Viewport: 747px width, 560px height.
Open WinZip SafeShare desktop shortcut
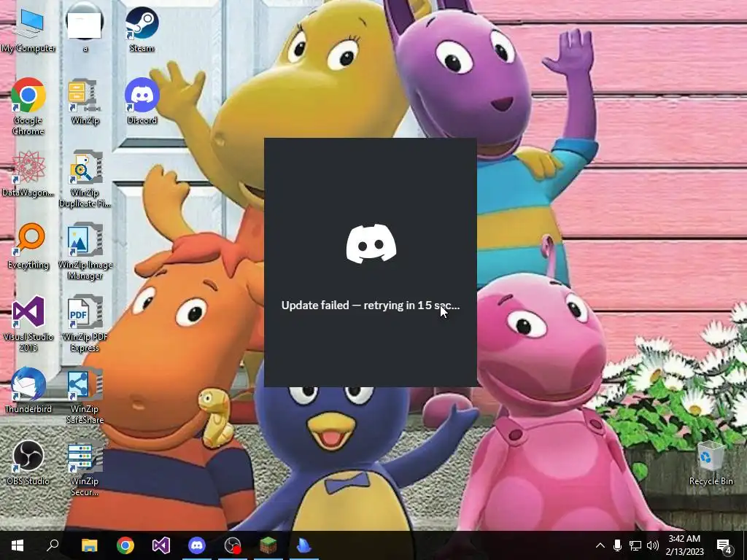(x=85, y=396)
